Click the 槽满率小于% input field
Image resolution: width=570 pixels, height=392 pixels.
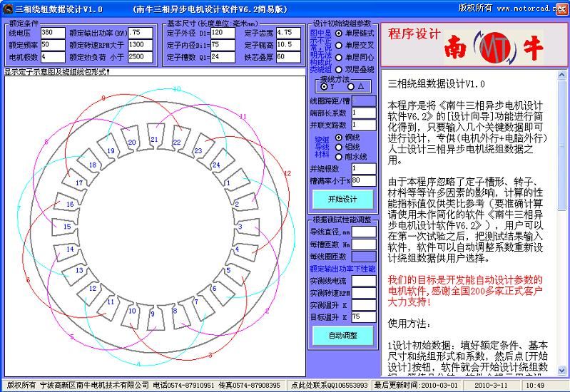coord(364,180)
